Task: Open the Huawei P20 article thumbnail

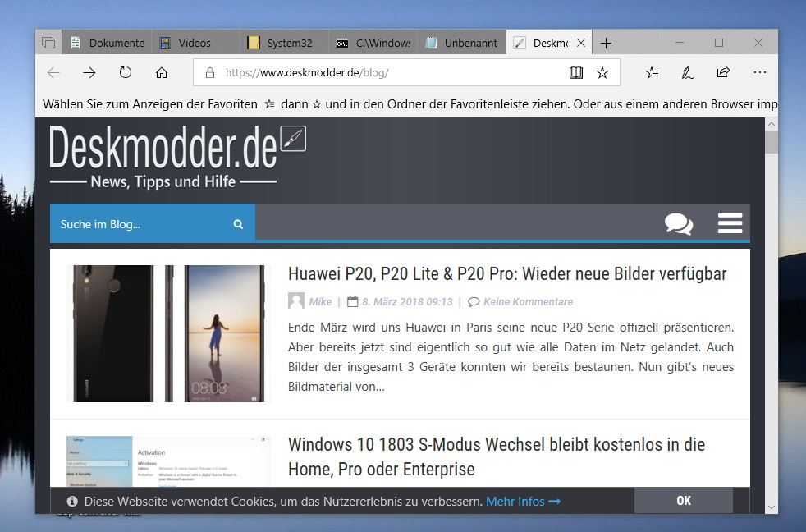Action: pos(168,333)
